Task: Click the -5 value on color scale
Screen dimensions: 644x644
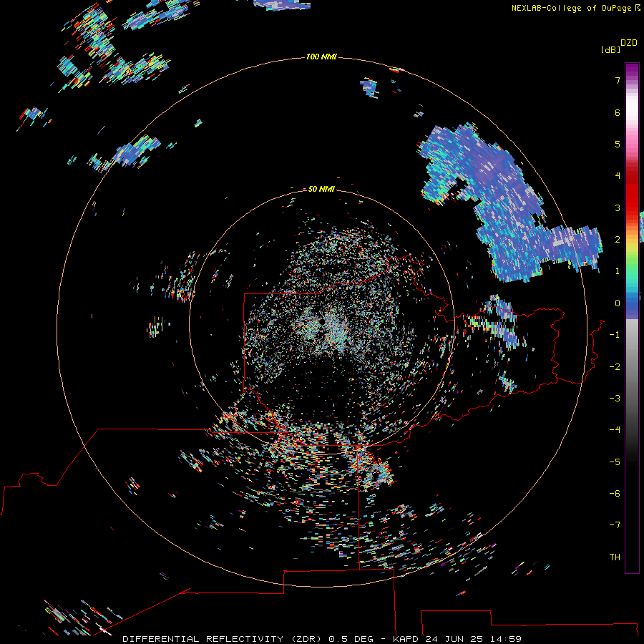Action: coord(615,462)
